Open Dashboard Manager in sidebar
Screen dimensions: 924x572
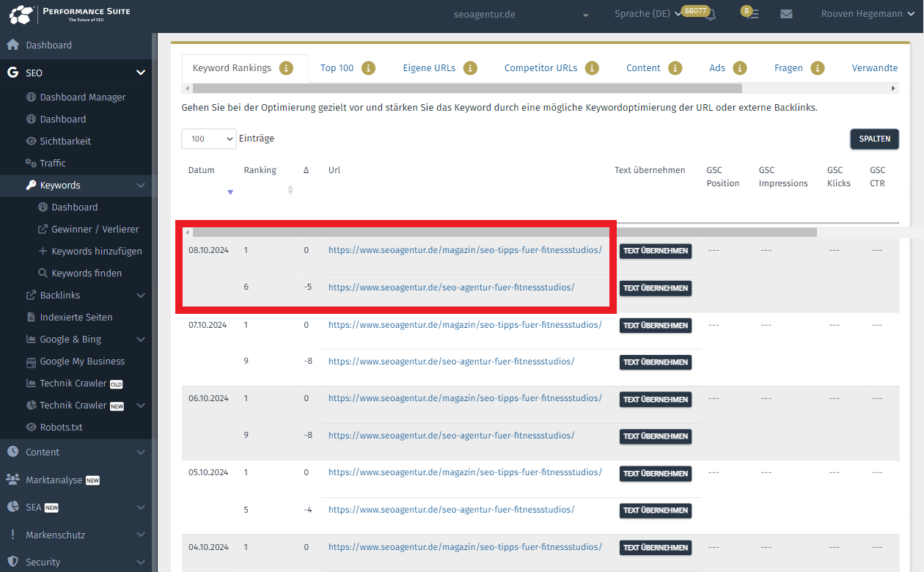click(82, 97)
